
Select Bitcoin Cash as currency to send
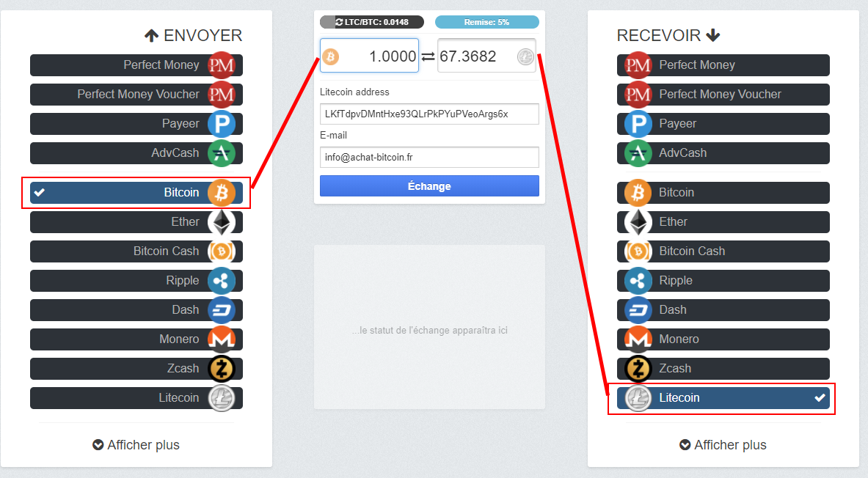coord(136,251)
